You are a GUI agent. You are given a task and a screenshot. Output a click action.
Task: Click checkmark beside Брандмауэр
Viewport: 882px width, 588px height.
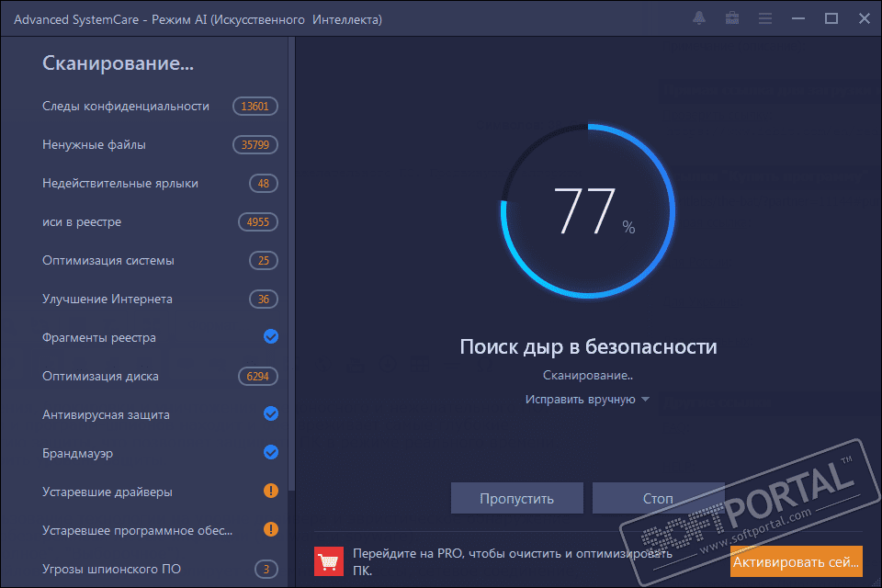tap(271, 452)
